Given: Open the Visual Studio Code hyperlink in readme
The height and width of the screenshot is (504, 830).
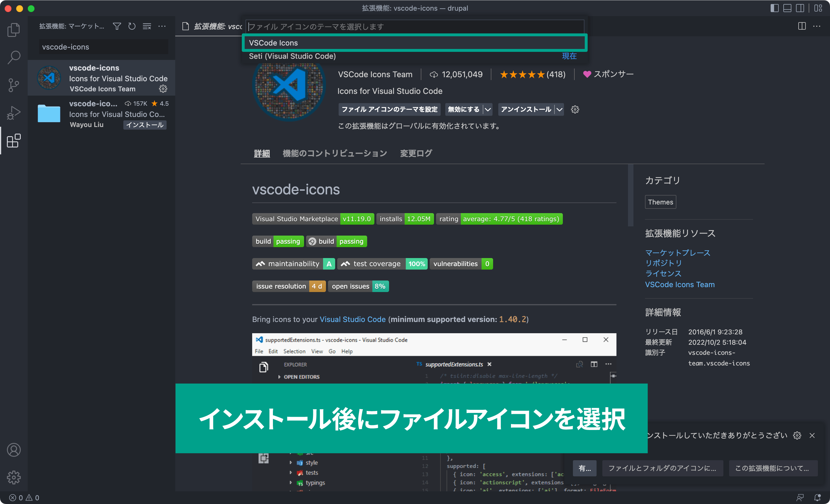Looking at the screenshot, I should [352, 319].
